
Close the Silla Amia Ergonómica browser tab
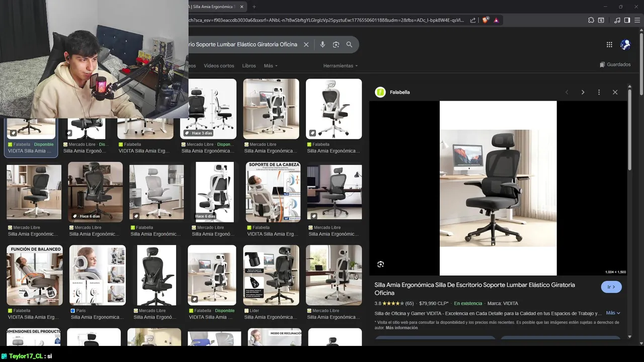tap(242, 7)
